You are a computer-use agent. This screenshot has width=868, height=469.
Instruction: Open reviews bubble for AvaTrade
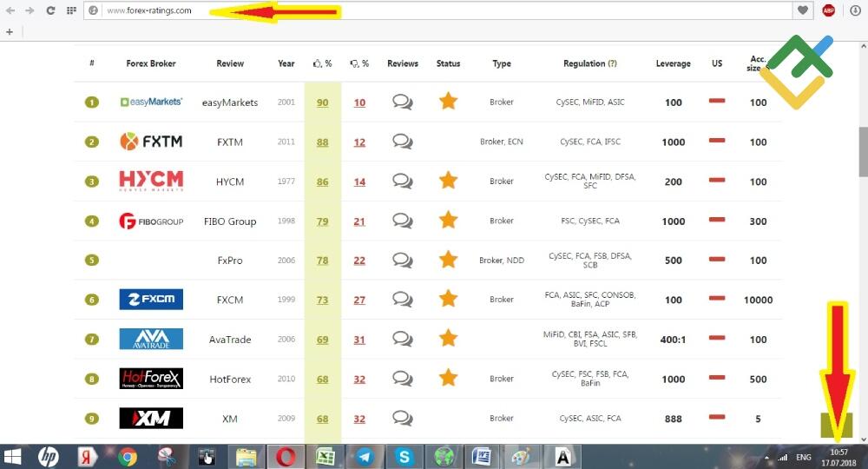pyautogui.click(x=403, y=339)
